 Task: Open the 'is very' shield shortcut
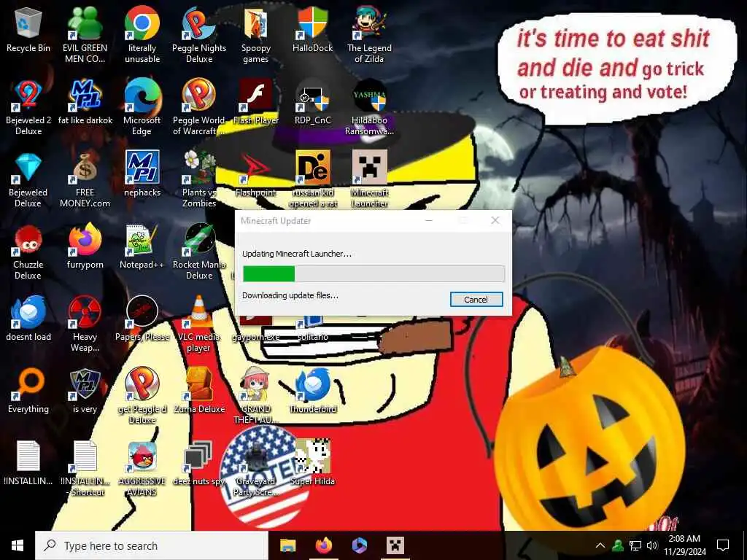coord(85,392)
